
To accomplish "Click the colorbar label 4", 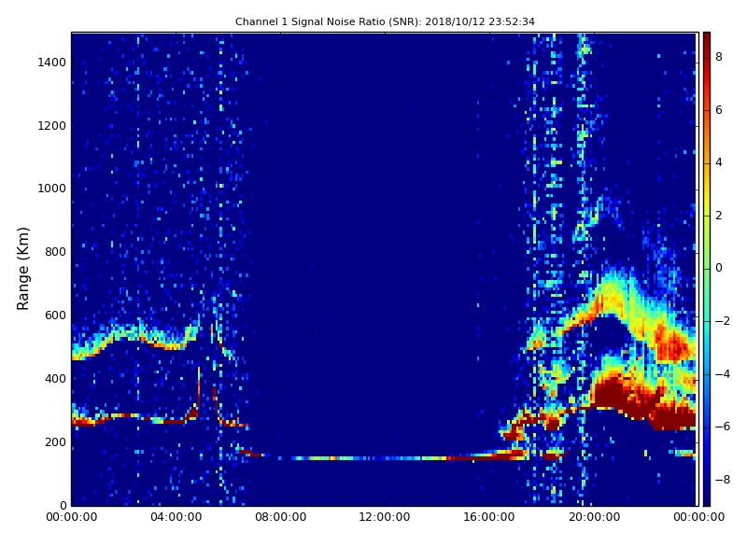I will click(x=719, y=162).
